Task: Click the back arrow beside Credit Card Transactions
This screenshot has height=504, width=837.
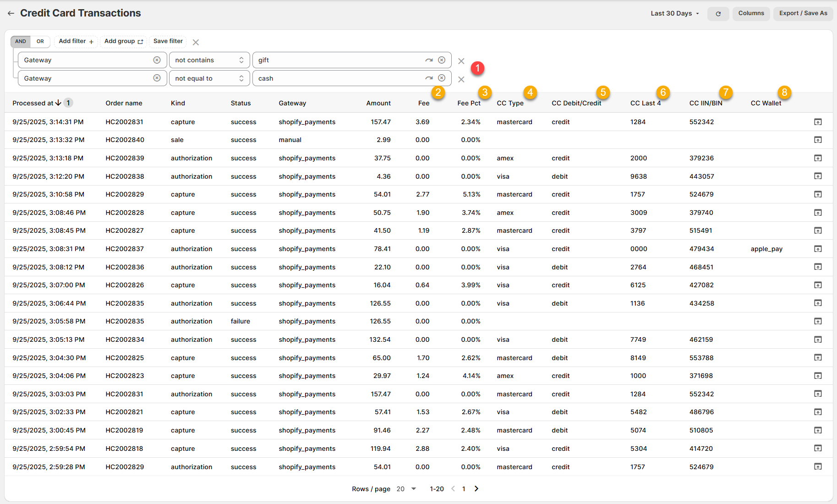Action: coord(11,13)
